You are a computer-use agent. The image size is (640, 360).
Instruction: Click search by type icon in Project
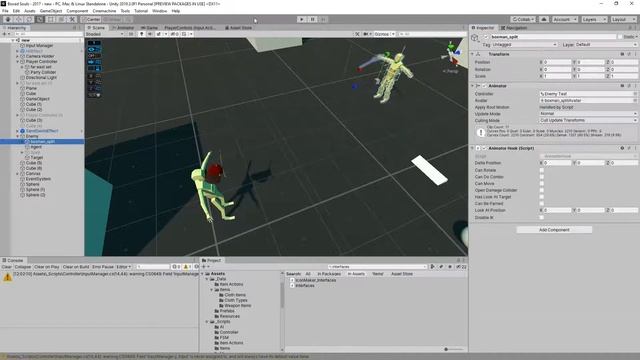(x=432, y=267)
